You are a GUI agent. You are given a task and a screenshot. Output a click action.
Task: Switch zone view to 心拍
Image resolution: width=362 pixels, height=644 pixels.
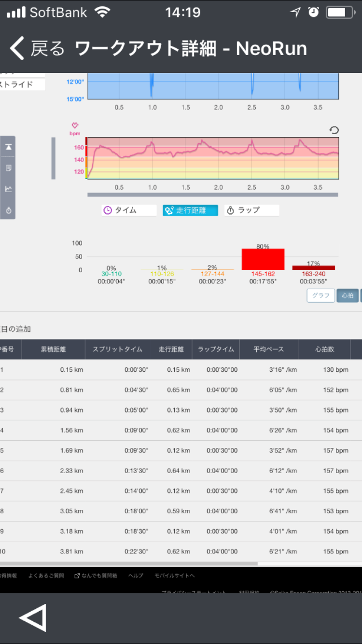click(x=348, y=295)
